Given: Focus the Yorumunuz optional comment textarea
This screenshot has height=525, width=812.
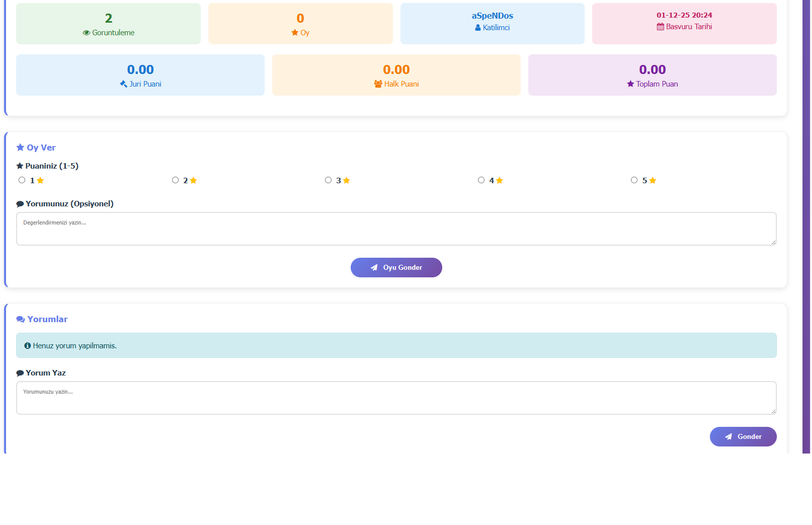Looking at the screenshot, I should pos(396,229).
